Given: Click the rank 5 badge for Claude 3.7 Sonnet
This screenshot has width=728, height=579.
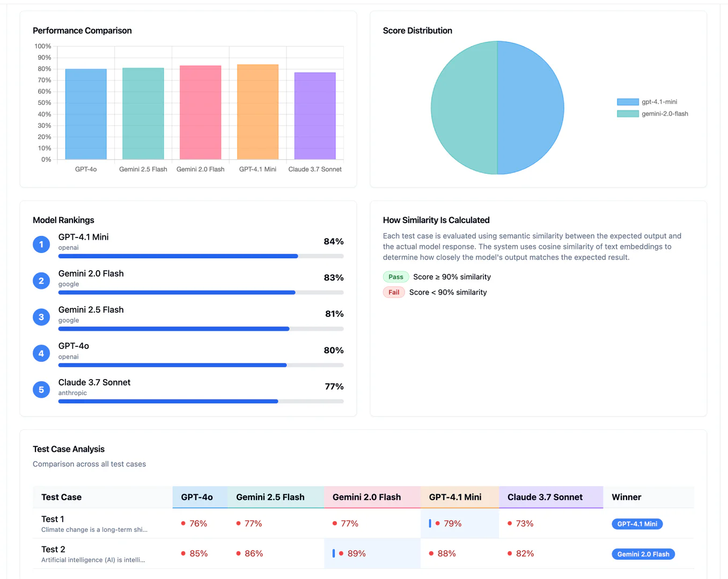Looking at the screenshot, I should (x=41, y=390).
